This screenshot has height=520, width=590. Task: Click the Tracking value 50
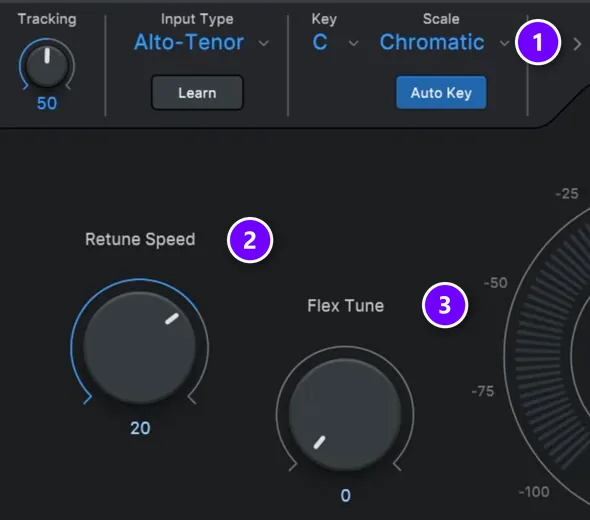(47, 103)
